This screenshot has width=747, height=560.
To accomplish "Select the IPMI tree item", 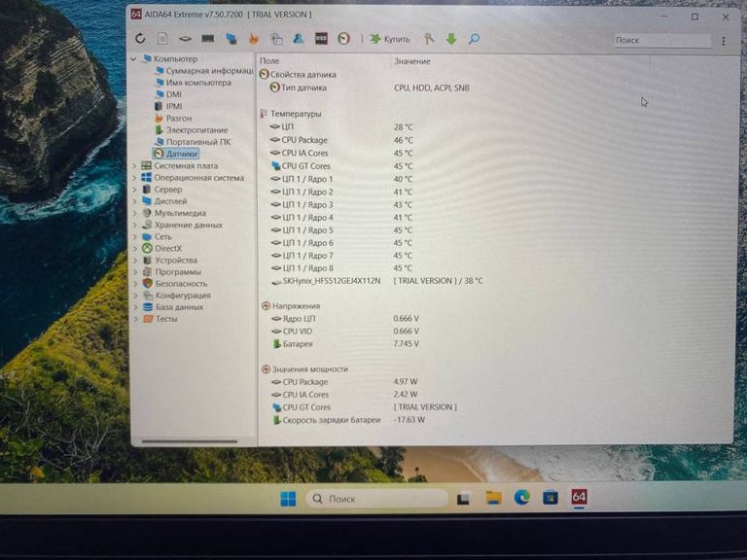I will [x=168, y=106].
